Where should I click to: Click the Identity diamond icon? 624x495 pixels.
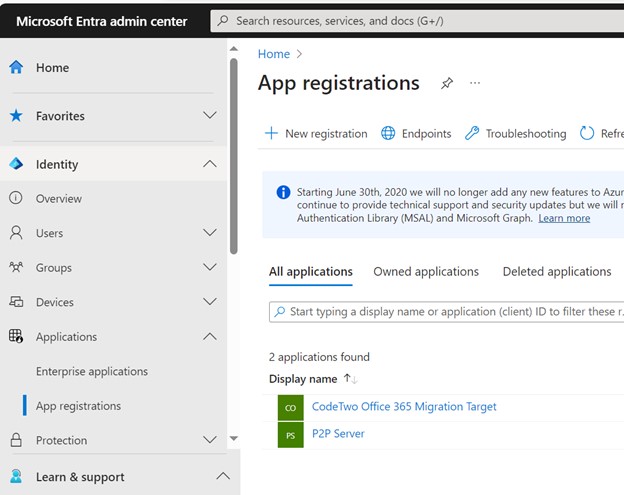(x=16, y=164)
